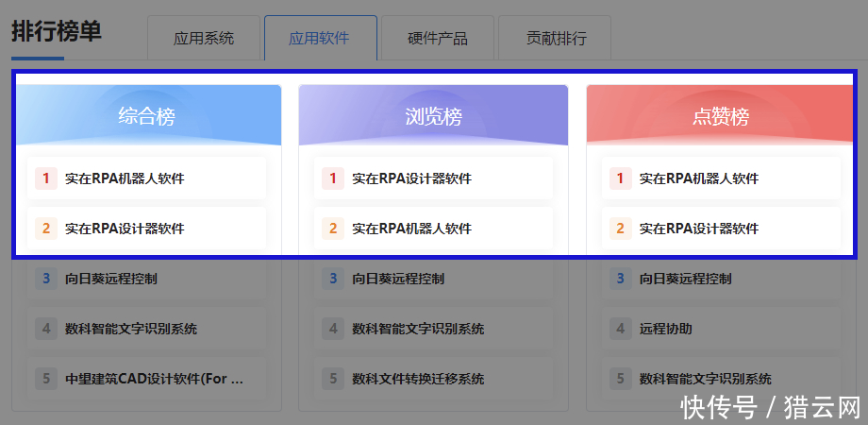Click rank 5 badge in 点赞榜
868x425 pixels.
[x=620, y=379]
